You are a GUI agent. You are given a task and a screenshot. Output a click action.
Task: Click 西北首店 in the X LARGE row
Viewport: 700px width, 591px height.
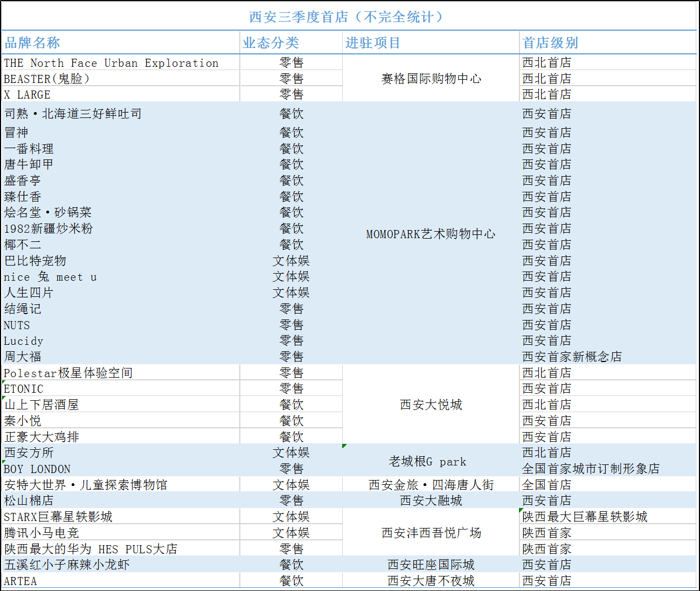(x=608, y=94)
